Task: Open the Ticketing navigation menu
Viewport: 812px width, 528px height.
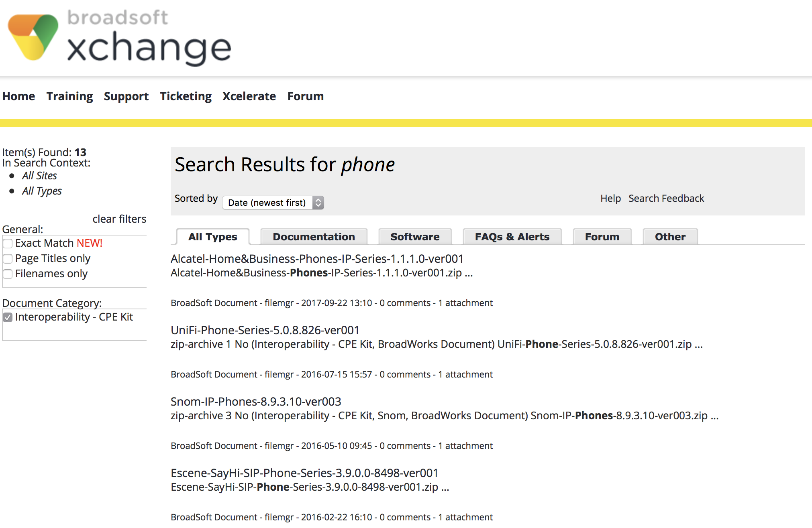Action: point(186,96)
